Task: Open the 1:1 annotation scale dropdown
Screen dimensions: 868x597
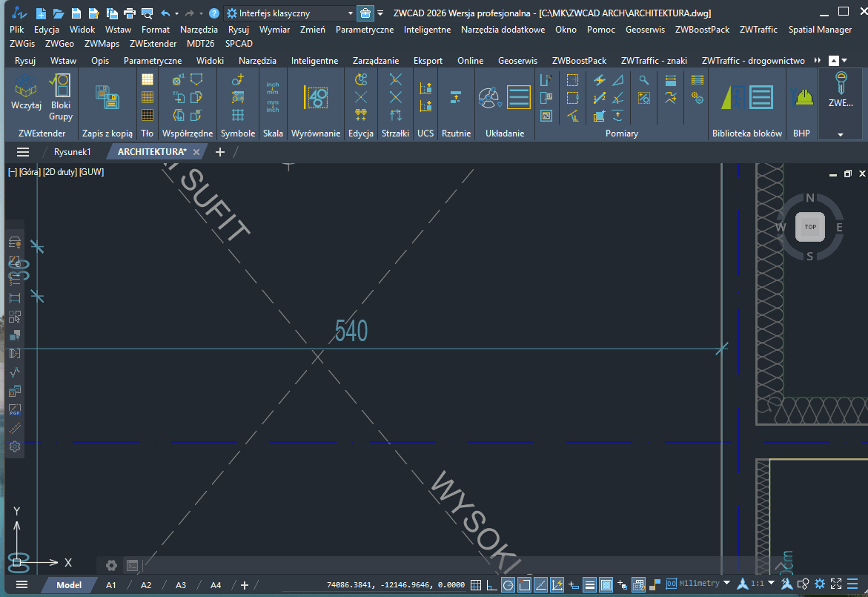Action: coord(771,583)
